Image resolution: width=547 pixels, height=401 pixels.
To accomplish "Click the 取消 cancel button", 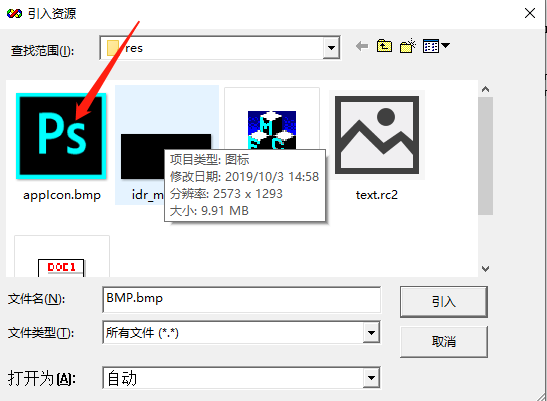I will [x=444, y=342].
